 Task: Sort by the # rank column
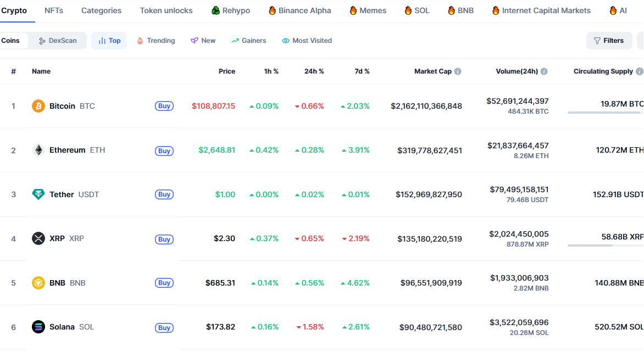pos(14,71)
